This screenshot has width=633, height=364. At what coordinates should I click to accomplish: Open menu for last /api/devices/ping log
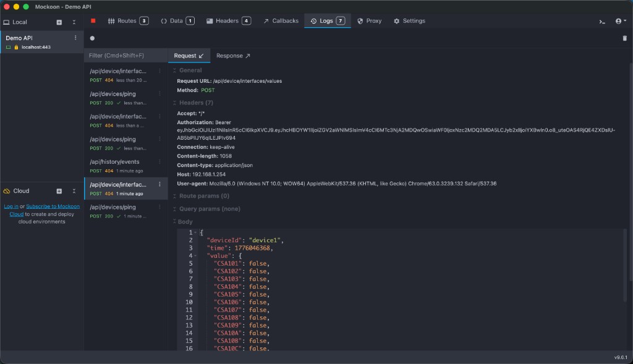159,206
